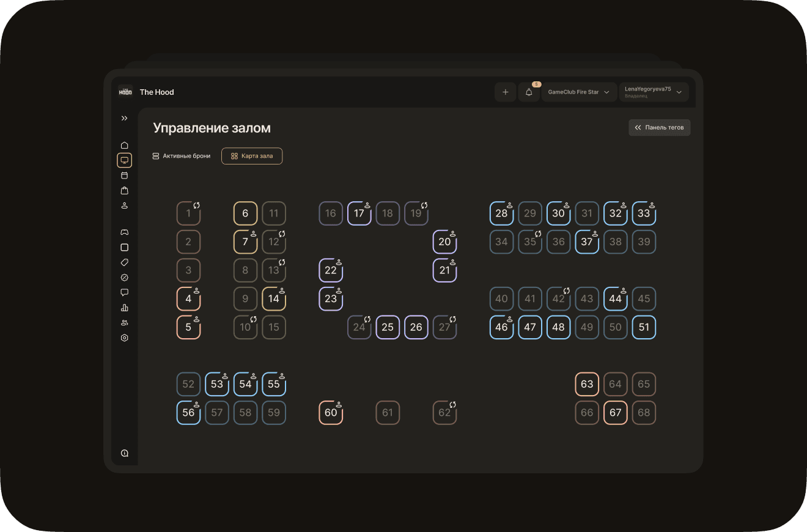Open the chat bubble sidebar icon
Screen dimensions: 807x532
pos(125,292)
